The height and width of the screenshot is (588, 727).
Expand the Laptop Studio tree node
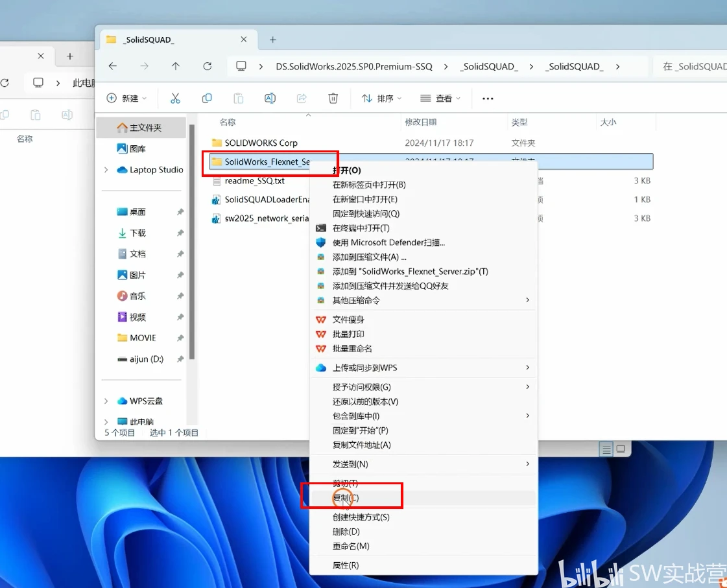click(x=106, y=170)
